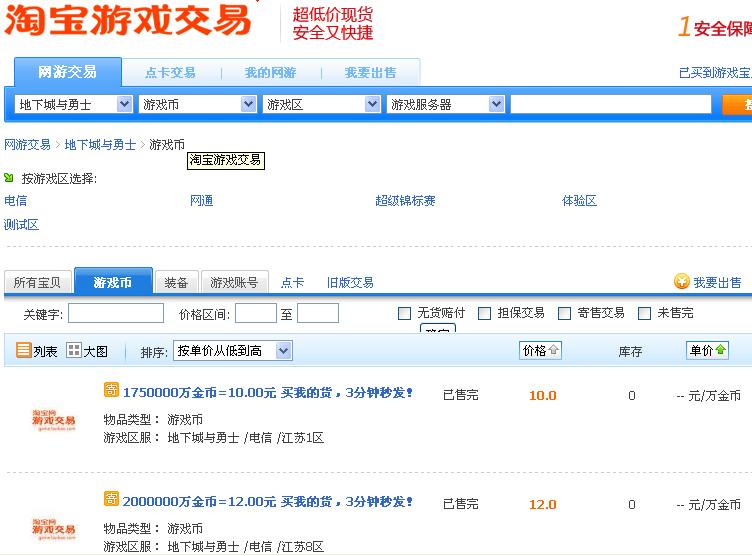
Task: Click the 12.0 price value
Action: 542,504
